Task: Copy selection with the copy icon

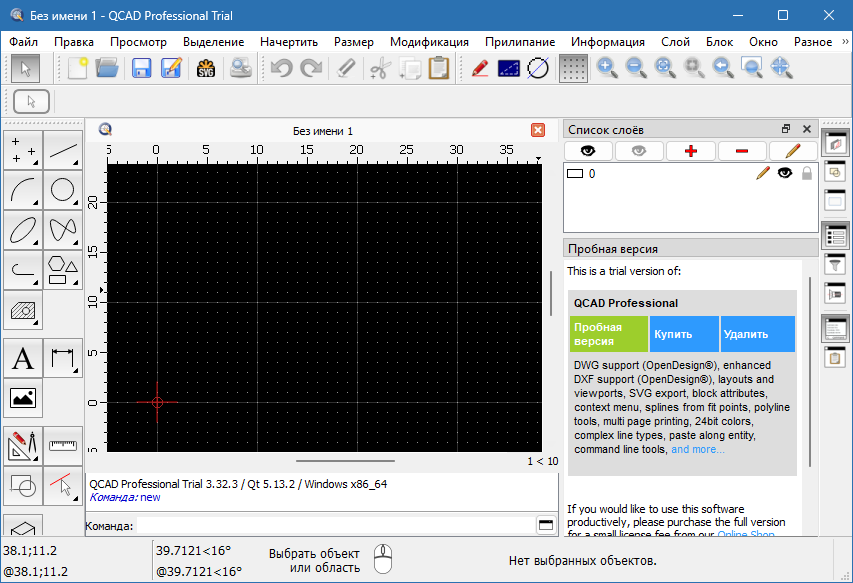Action: pos(410,69)
